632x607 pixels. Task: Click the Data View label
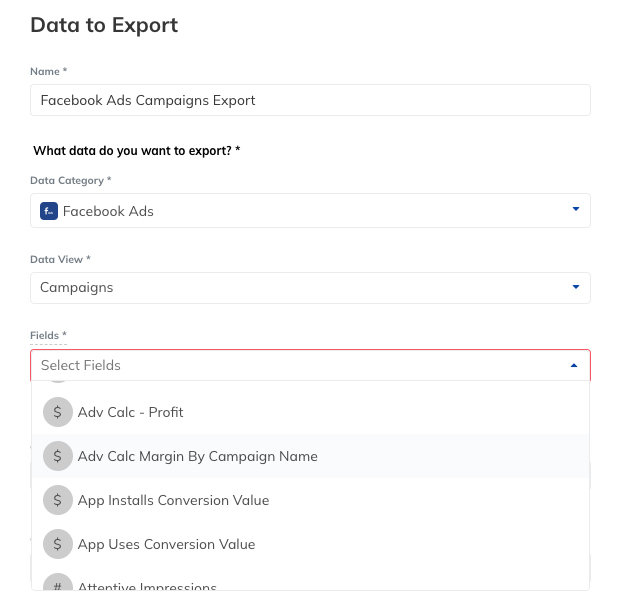[x=60, y=259]
